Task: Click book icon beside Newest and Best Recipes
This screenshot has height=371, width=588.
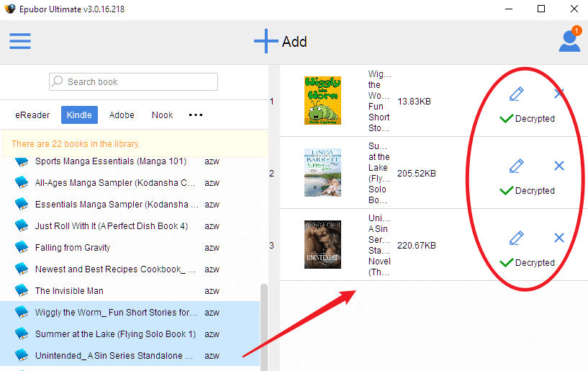Action: click(22, 269)
